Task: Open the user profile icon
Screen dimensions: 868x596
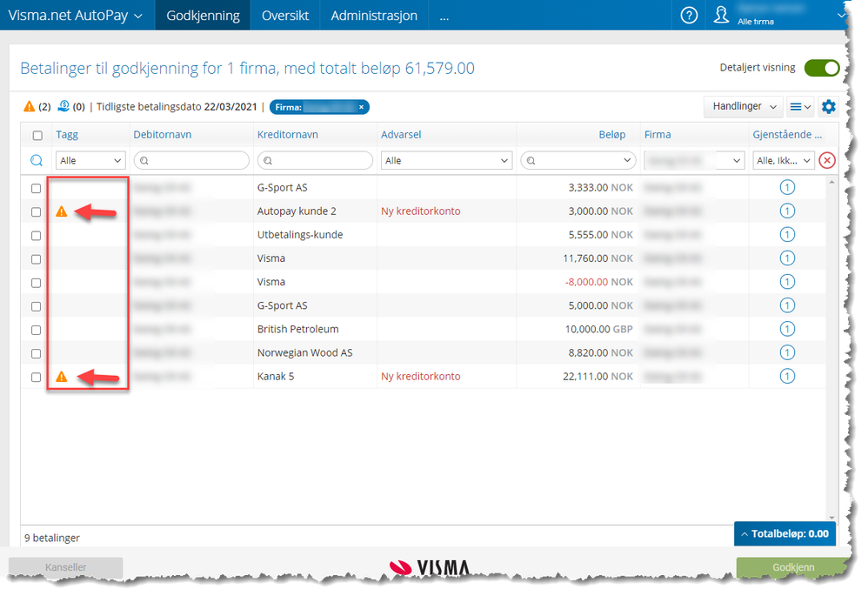Action: pyautogui.click(x=721, y=15)
